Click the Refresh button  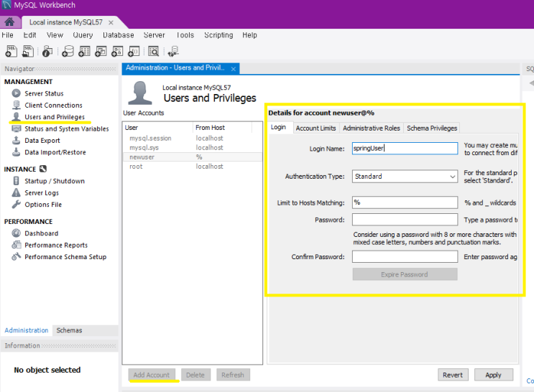233,375
